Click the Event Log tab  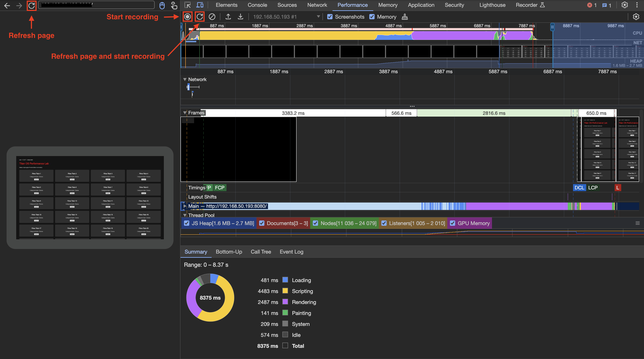292,252
